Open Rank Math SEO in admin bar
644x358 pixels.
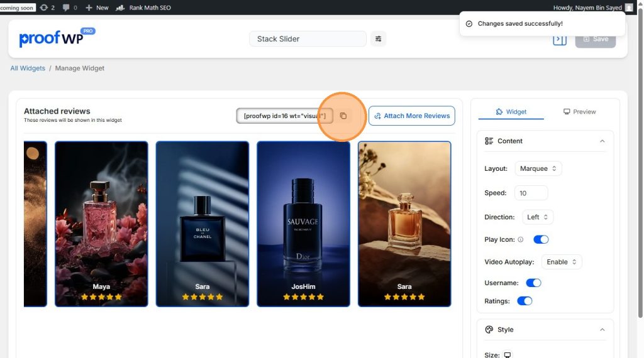coord(143,8)
